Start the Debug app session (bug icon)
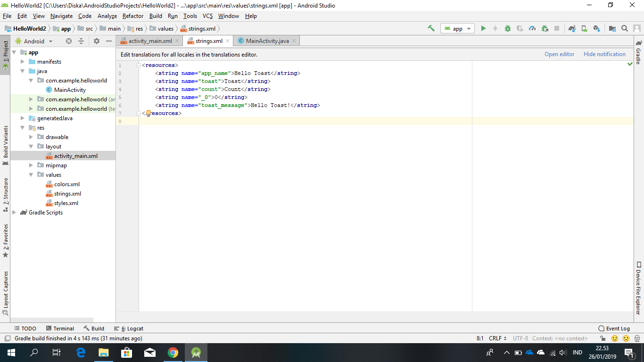This screenshot has height=362, width=644. click(507, 28)
